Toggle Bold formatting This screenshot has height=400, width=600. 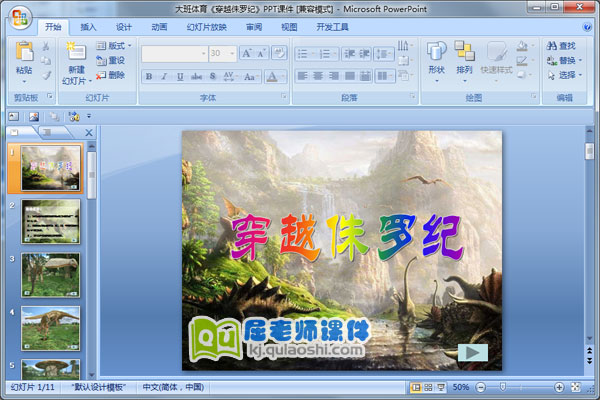pos(149,76)
